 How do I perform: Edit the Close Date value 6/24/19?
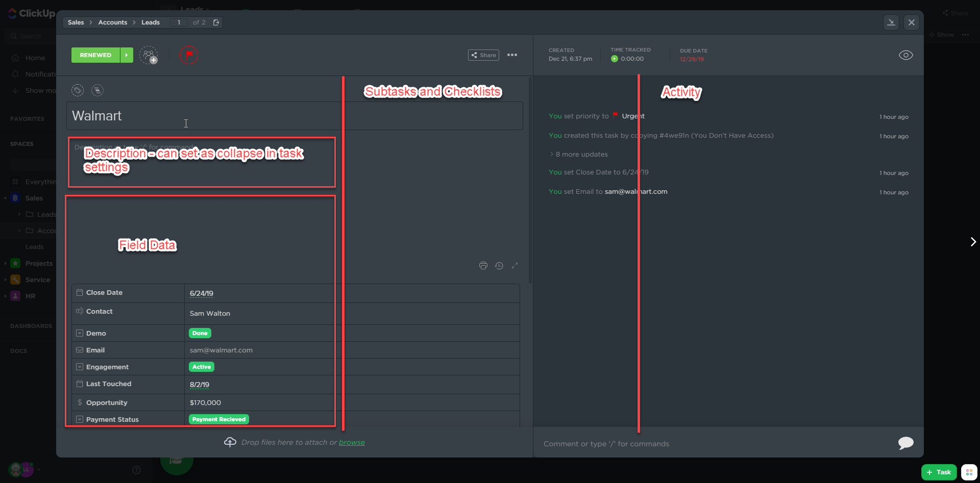click(x=202, y=293)
